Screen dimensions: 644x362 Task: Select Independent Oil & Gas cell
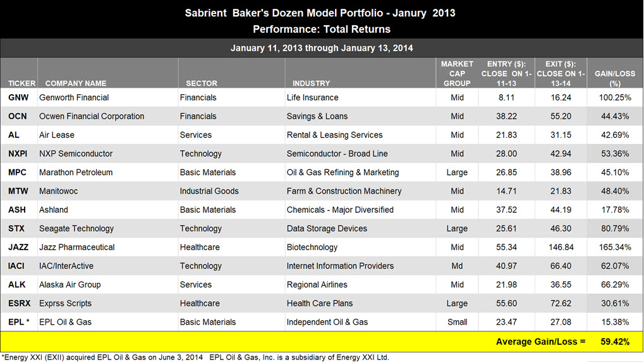pyautogui.click(x=327, y=322)
